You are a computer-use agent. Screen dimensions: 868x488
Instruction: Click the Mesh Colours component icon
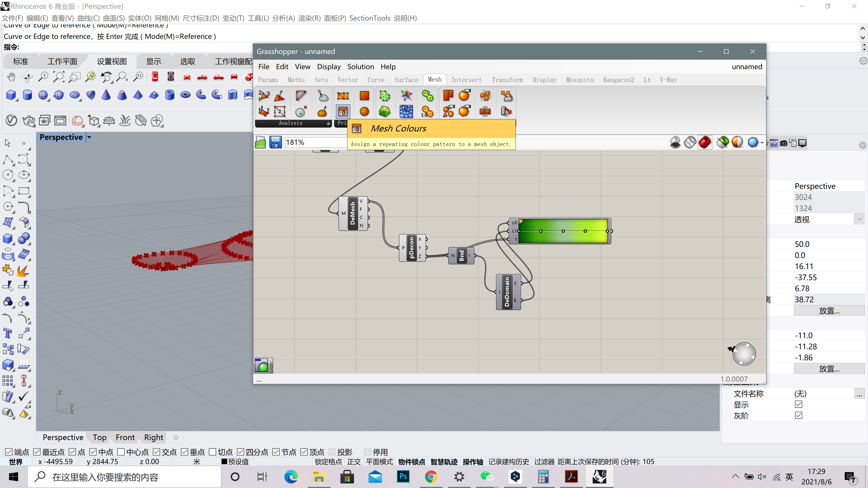point(343,111)
